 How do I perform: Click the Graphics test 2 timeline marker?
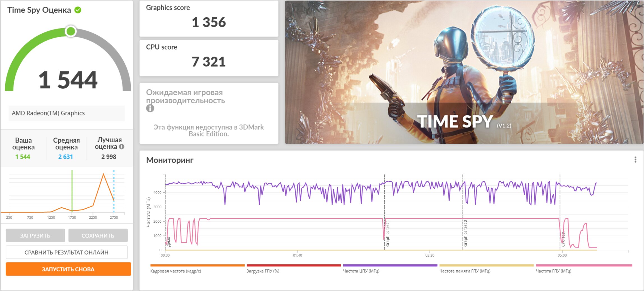[x=465, y=233]
